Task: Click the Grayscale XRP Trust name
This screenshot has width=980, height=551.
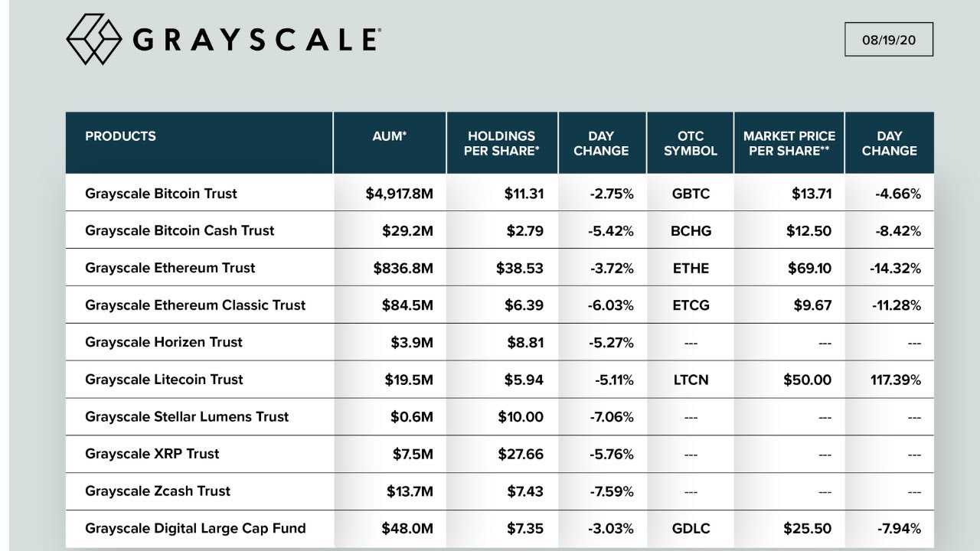Action: pos(152,454)
